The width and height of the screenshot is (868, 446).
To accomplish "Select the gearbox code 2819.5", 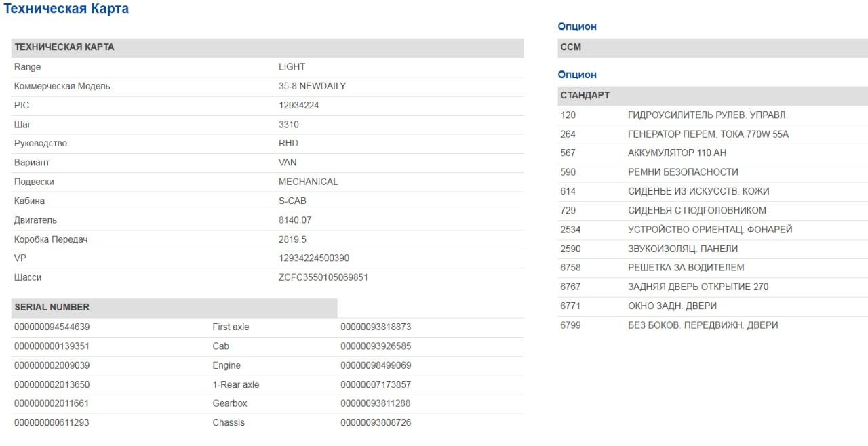I will click(x=292, y=239).
